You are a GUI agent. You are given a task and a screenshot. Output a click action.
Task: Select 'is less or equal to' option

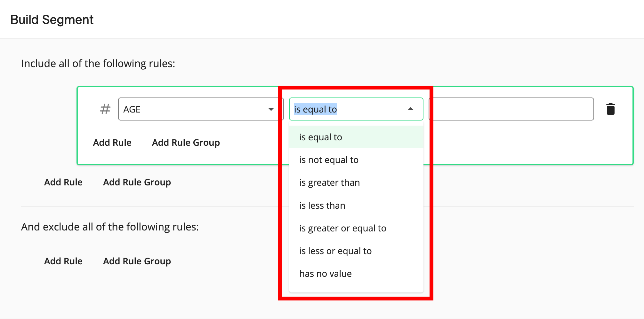coord(335,251)
